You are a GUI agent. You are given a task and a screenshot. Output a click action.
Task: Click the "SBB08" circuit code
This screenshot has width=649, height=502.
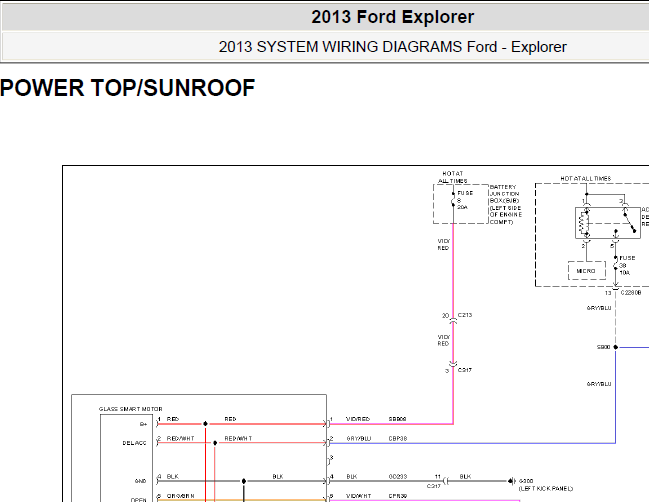point(397,419)
